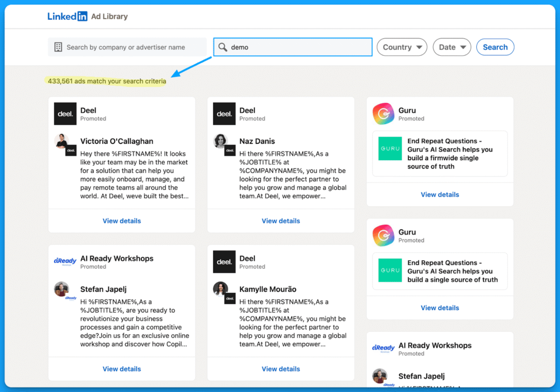View details of Stefan Japelj's 'revolutionize' ad
The image size is (560, 392).
coord(122,369)
